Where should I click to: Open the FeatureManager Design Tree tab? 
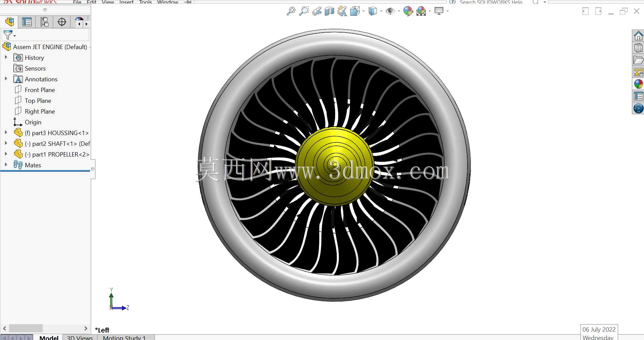(10, 22)
